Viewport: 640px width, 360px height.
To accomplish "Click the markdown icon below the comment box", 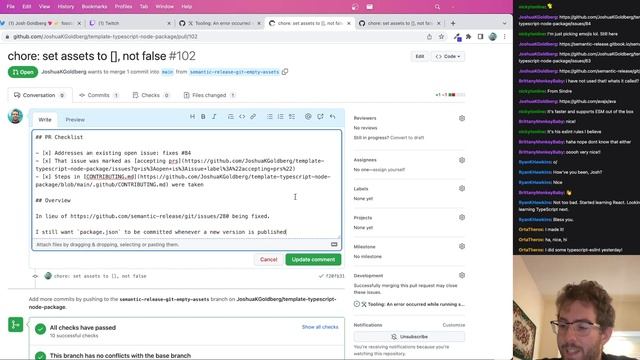I will click(x=334, y=244).
